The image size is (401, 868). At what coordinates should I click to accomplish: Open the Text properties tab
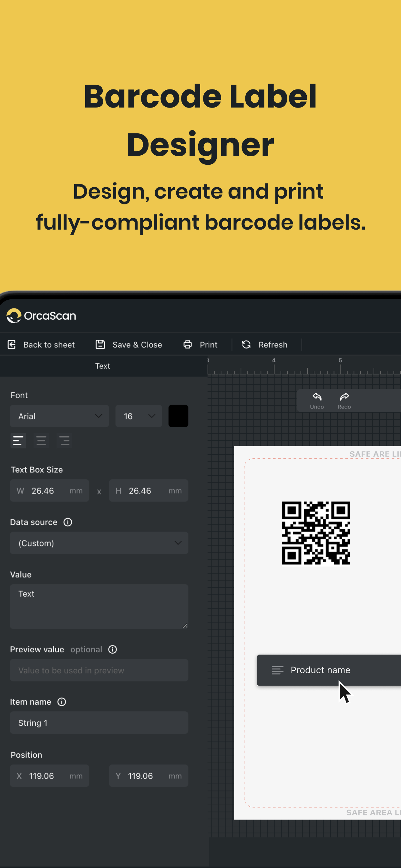pos(102,366)
